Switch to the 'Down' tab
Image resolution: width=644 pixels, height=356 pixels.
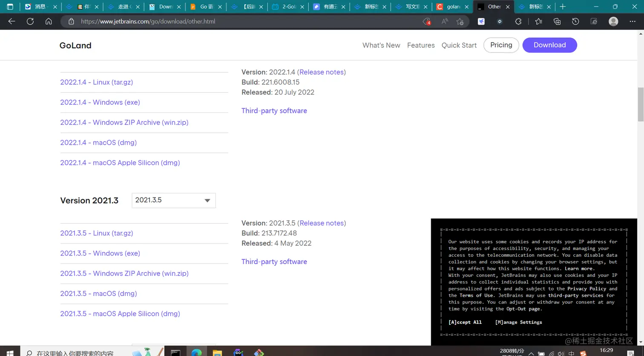[x=165, y=7]
